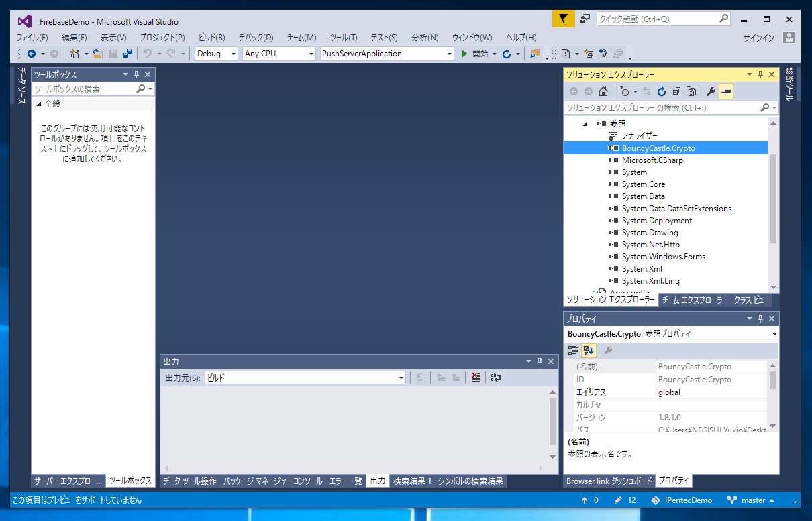
Task: Click Collapse All icon in Solution Explorer
Action: 676,91
